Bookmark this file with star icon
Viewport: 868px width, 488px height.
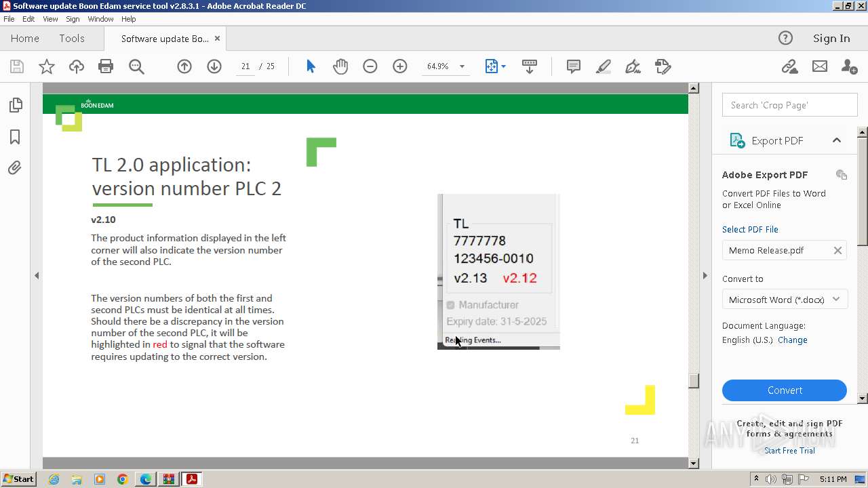[x=47, y=66]
